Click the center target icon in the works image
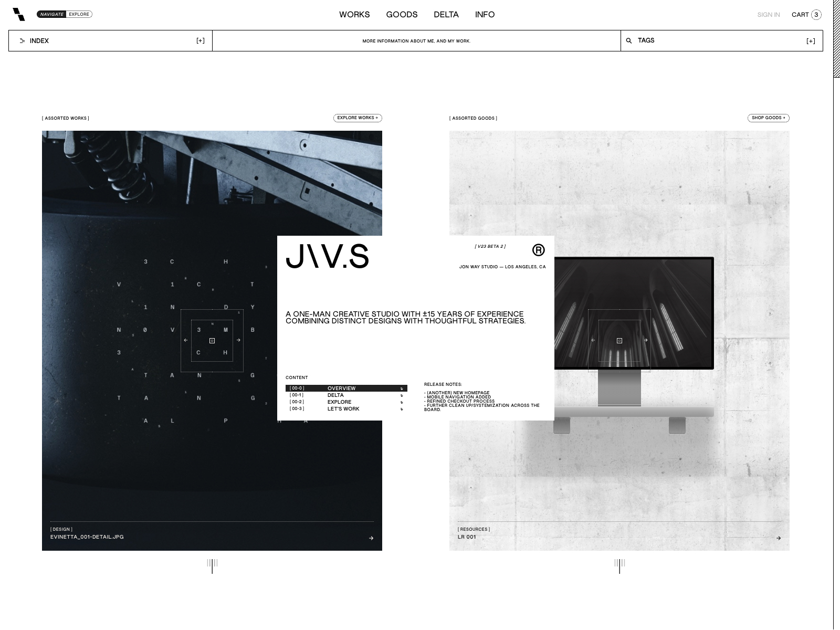 tap(212, 340)
